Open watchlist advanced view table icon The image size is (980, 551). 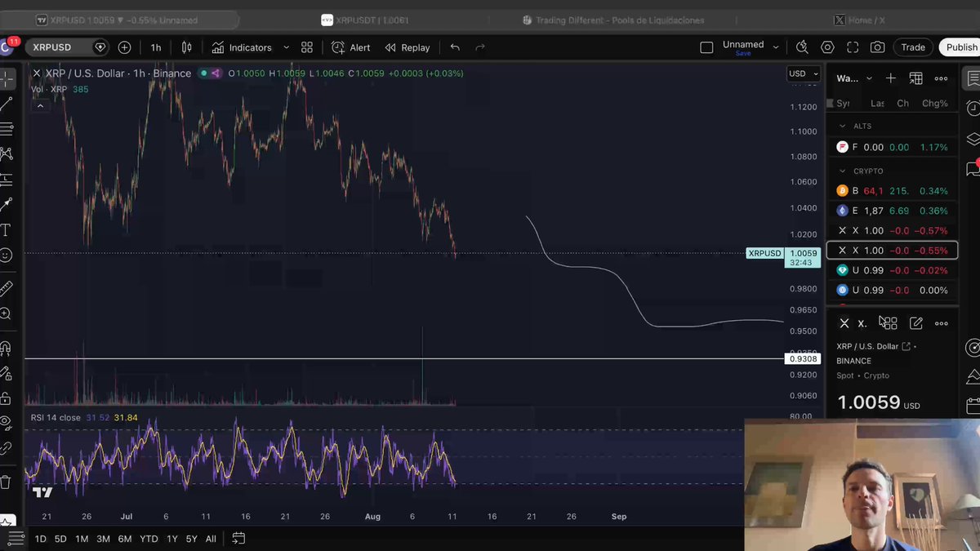tap(916, 78)
